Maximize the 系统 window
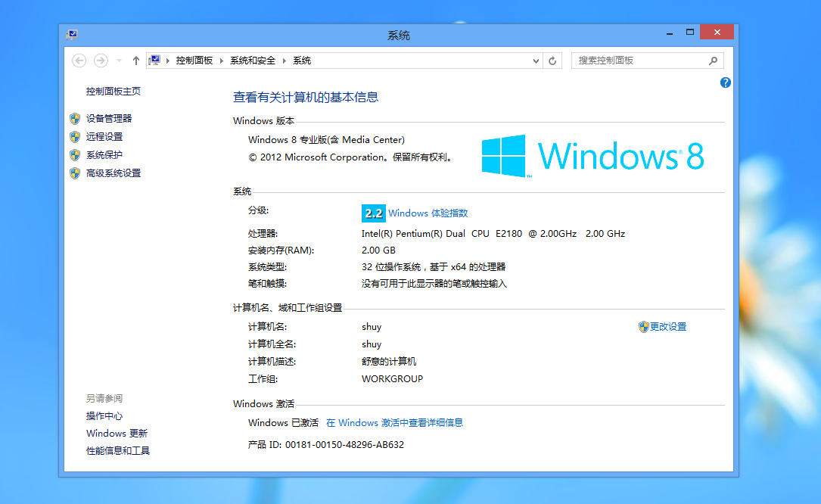Screen dimensions: 821x504 (x=690, y=33)
